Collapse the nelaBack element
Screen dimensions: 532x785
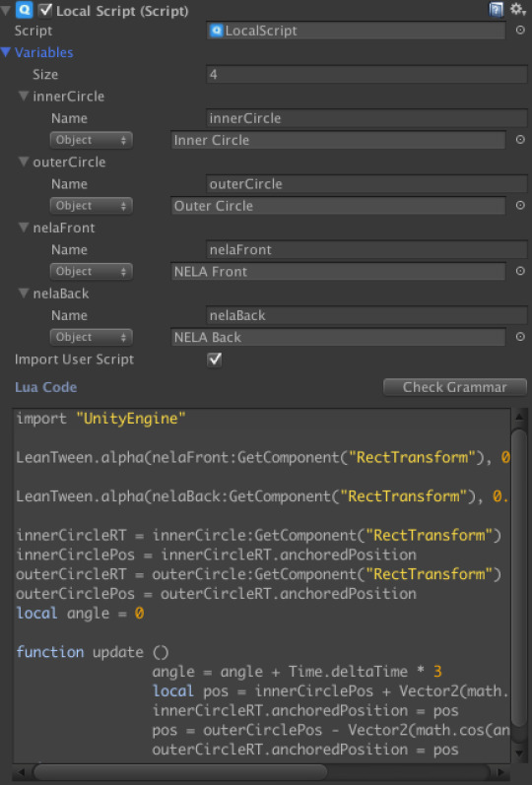(x=24, y=294)
